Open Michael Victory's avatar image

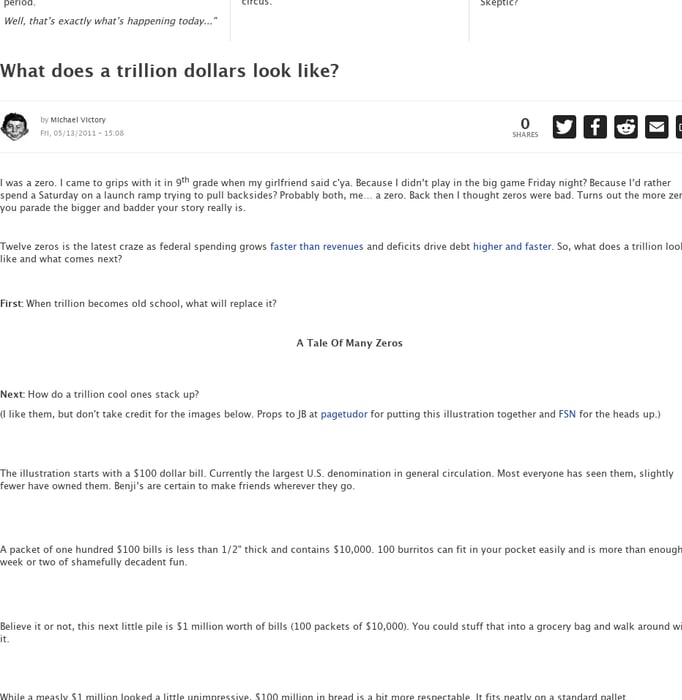point(15,127)
